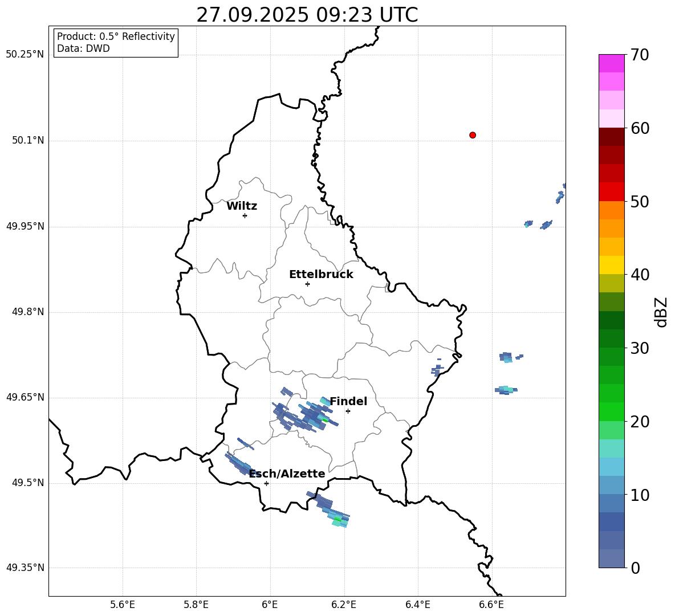The height and width of the screenshot is (616, 675).
Task: Click the Findel station cross marker
Action: click(348, 411)
